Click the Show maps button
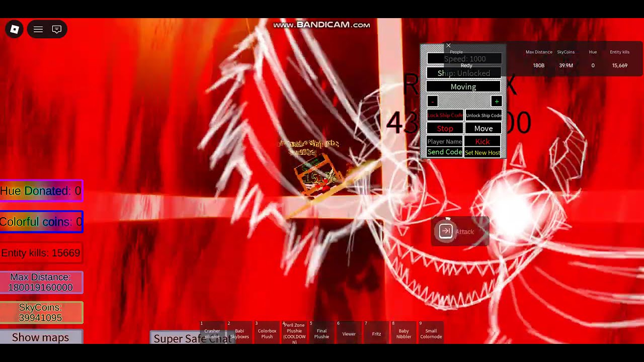Screen dimensions: 644x362 [x=41, y=337]
